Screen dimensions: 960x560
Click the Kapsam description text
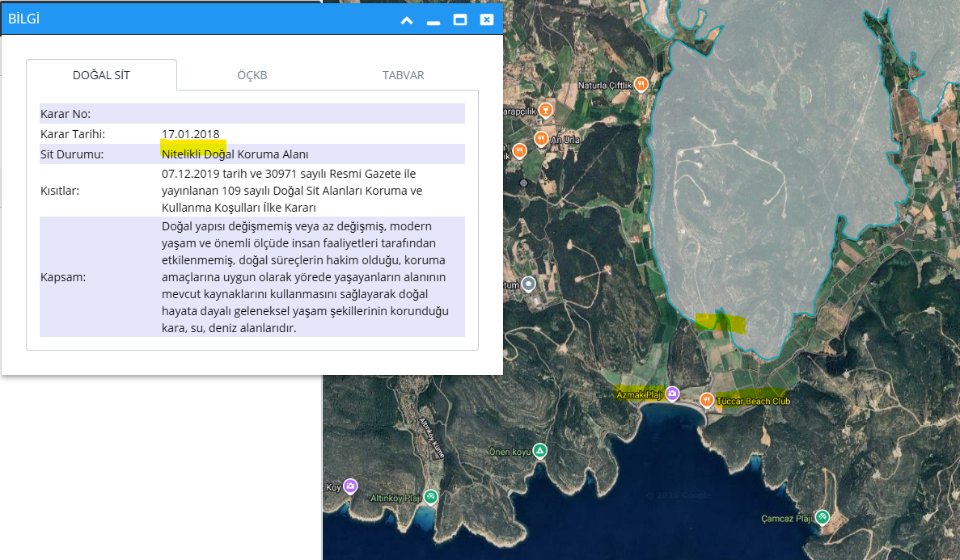click(306, 276)
